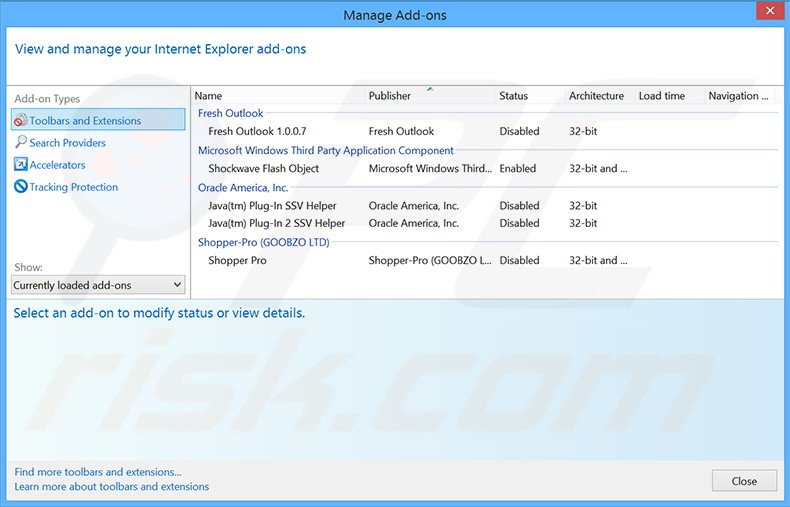Open the Currently loaded add-ons dropdown
Image resolution: width=790 pixels, height=507 pixels.
98,285
